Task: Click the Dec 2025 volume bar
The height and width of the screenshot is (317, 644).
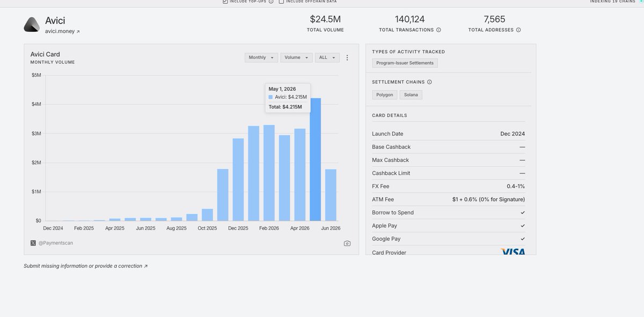Action: [238, 179]
